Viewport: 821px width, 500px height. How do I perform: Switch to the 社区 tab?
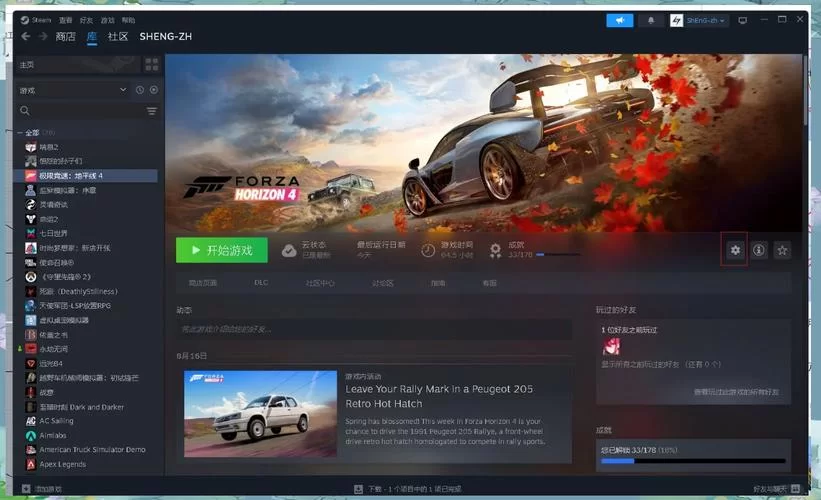118,36
